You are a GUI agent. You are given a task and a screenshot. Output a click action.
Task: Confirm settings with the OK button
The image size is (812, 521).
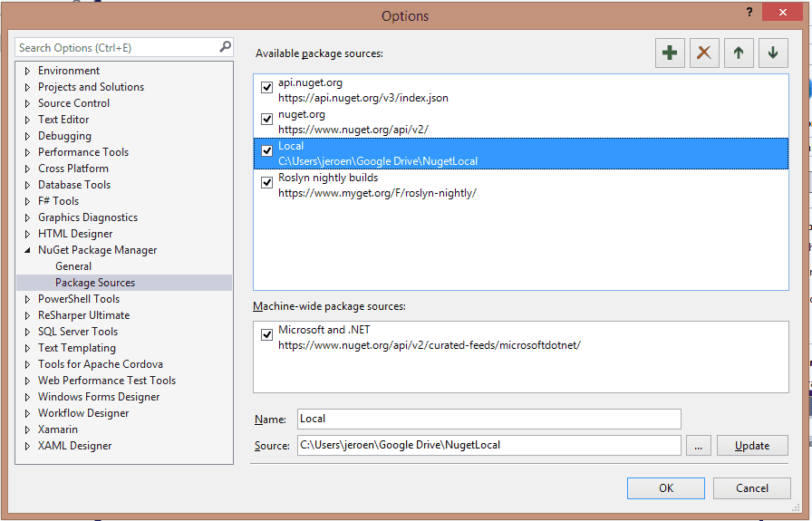[x=665, y=487]
